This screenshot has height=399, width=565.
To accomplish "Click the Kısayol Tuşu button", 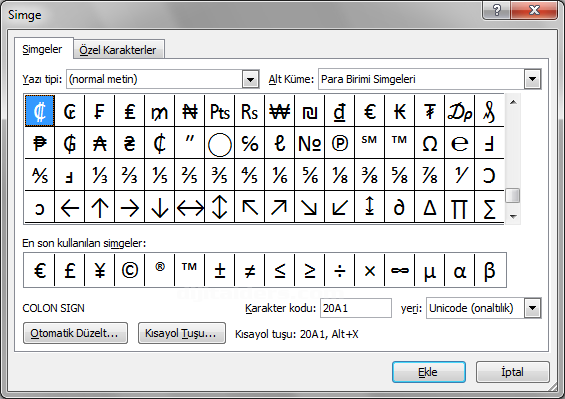I will [x=182, y=333].
